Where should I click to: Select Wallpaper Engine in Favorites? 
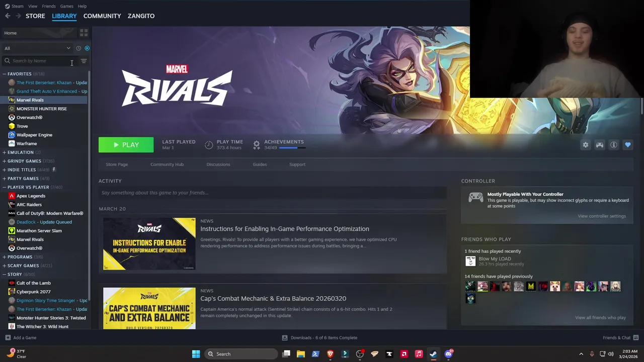(x=34, y=135)
